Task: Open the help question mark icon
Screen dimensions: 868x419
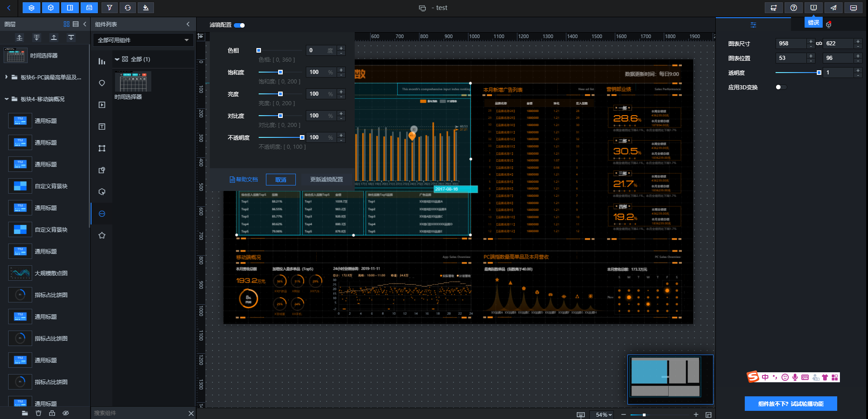Action: (x=793, y=8)
